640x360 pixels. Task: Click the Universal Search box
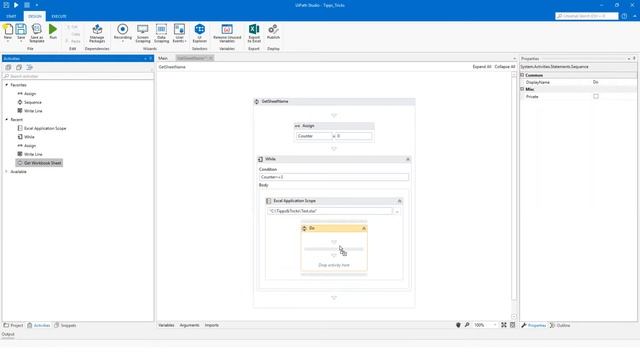(x=587, y=16)
